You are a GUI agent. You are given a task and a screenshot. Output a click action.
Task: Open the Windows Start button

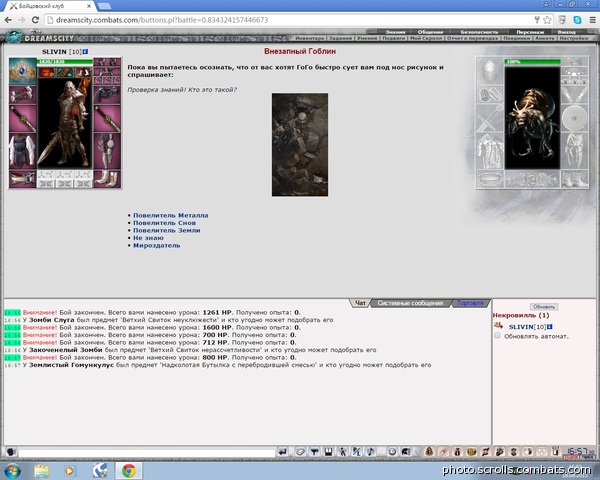point(12,470)
